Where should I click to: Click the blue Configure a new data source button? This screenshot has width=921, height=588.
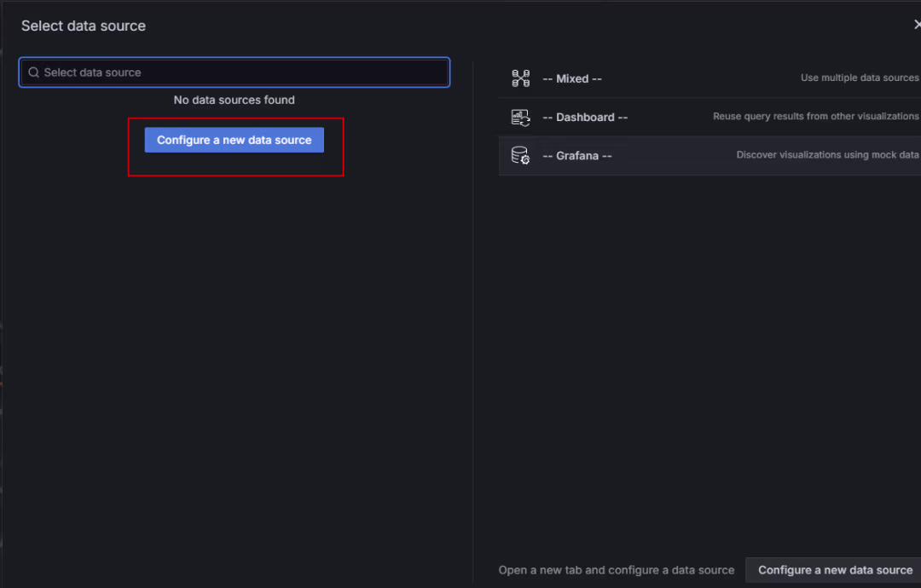[x=235, y=140]
